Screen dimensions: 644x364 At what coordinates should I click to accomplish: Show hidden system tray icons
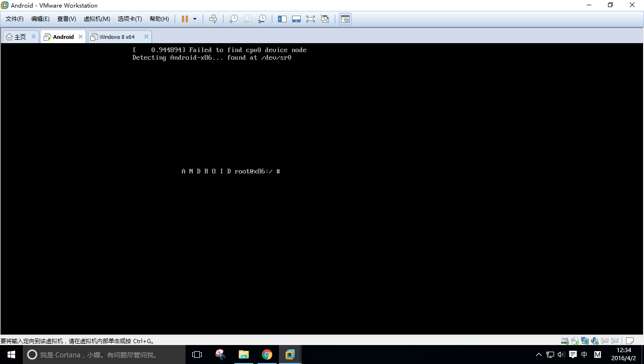539,355
